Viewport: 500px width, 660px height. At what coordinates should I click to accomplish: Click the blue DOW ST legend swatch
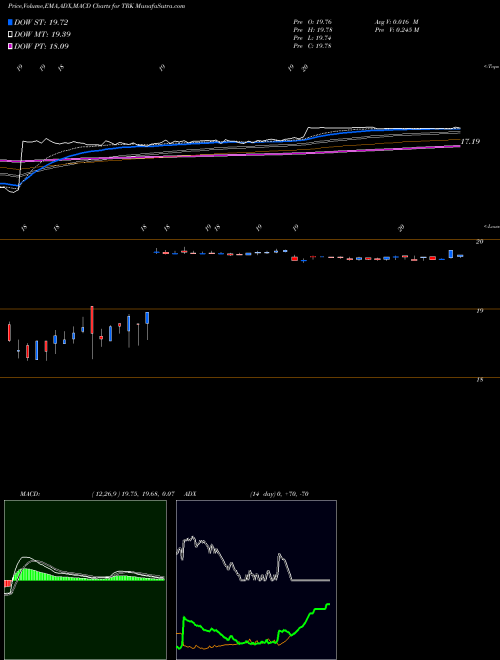click(x=10, y=22)
